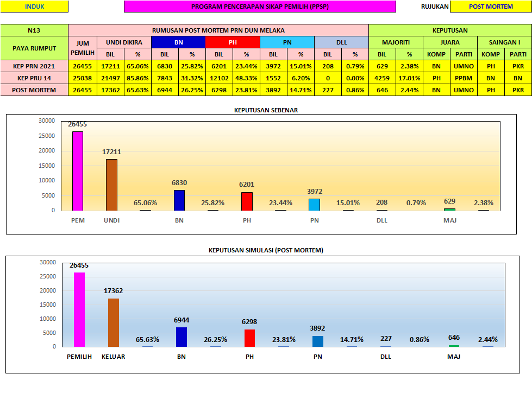Select the red PH header cell
Viewport: 532px width, 393px height.
[233, 42]
